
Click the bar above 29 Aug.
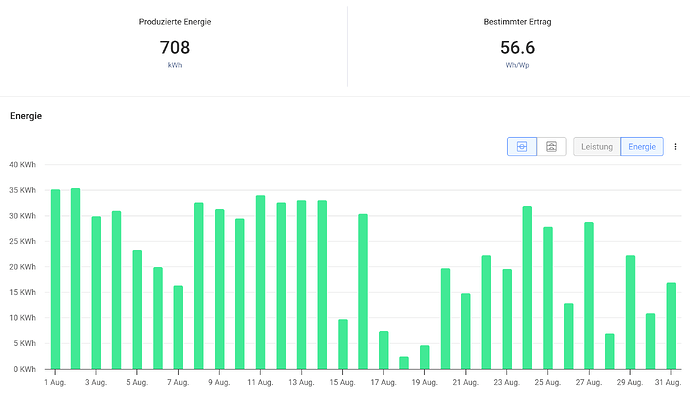630,312
